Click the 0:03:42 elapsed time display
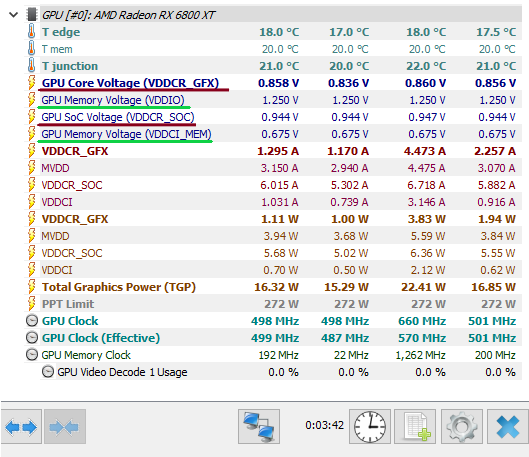The height and width of the screenshot is (457, 529). pos(325,425)
